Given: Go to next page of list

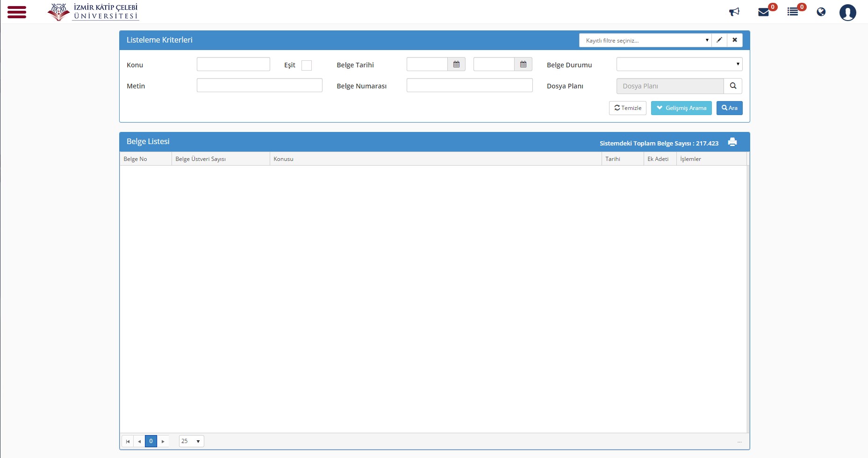Looking at the screenshot, I should coord(163,441).
